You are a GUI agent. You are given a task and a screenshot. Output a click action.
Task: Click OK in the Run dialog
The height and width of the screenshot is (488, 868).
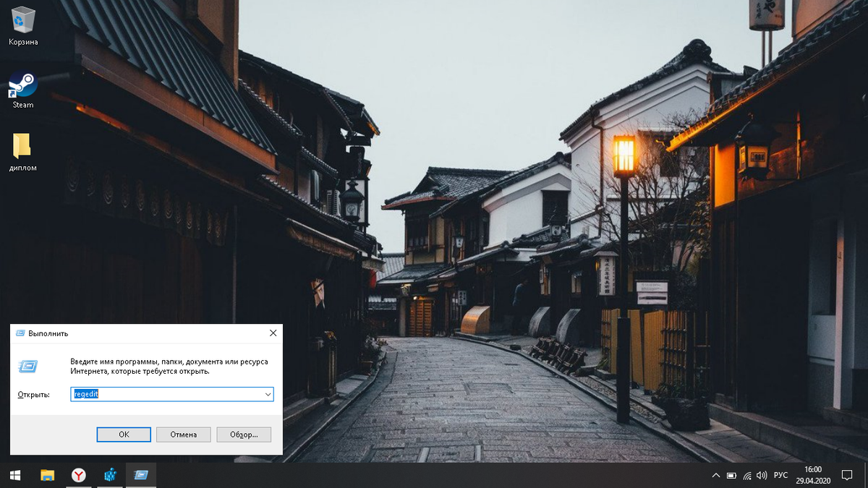(124, 435)
